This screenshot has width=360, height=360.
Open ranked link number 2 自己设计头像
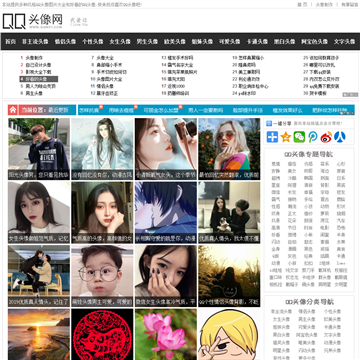click(38, 65)
